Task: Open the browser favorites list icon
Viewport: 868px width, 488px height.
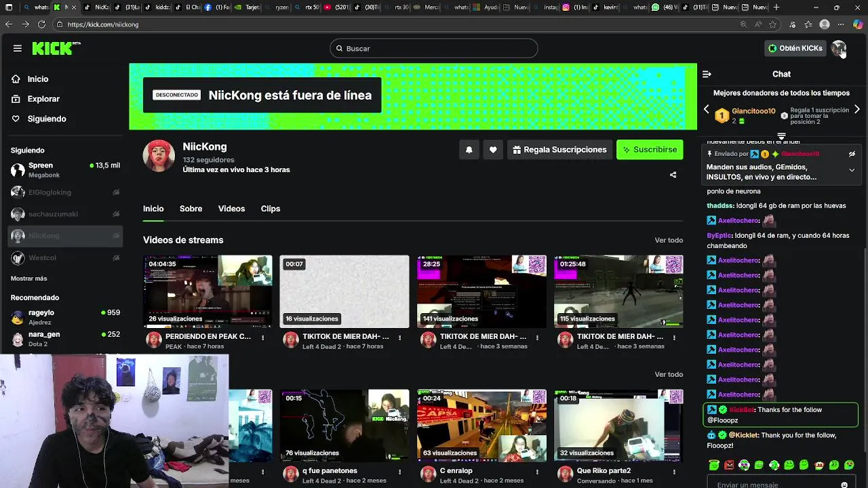Action: tap(808, 24)
